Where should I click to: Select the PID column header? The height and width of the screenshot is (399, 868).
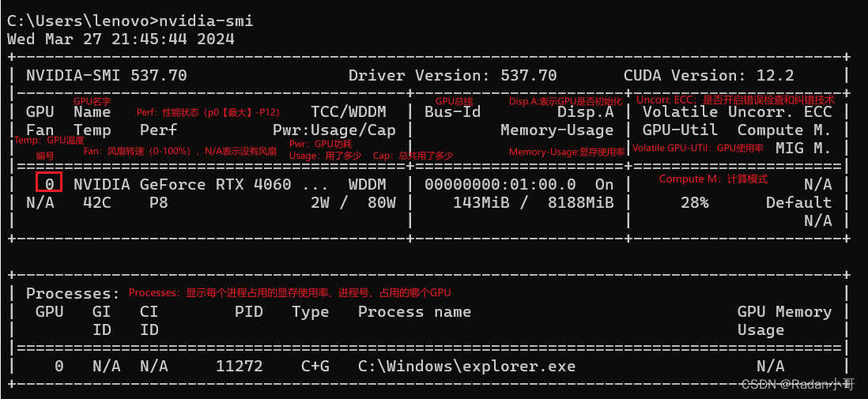[x=248, y=312]
